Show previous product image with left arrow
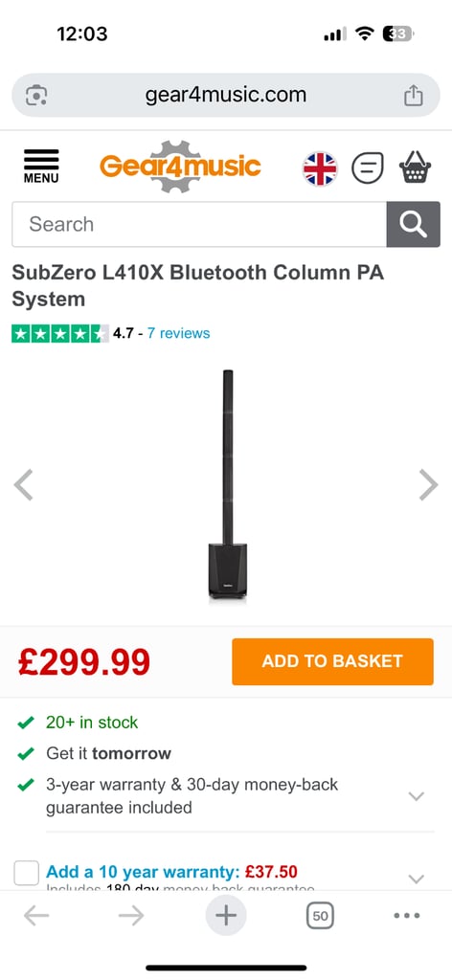 [24, 485]
